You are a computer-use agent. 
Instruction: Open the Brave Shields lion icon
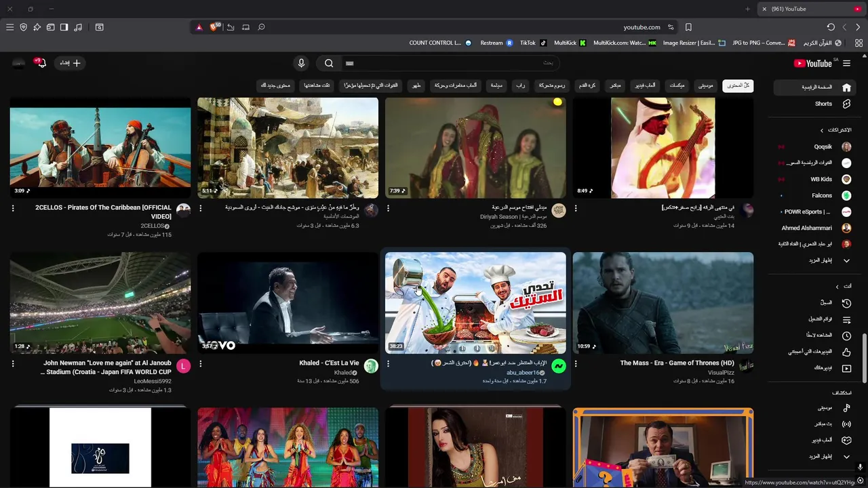pos(215,27)
